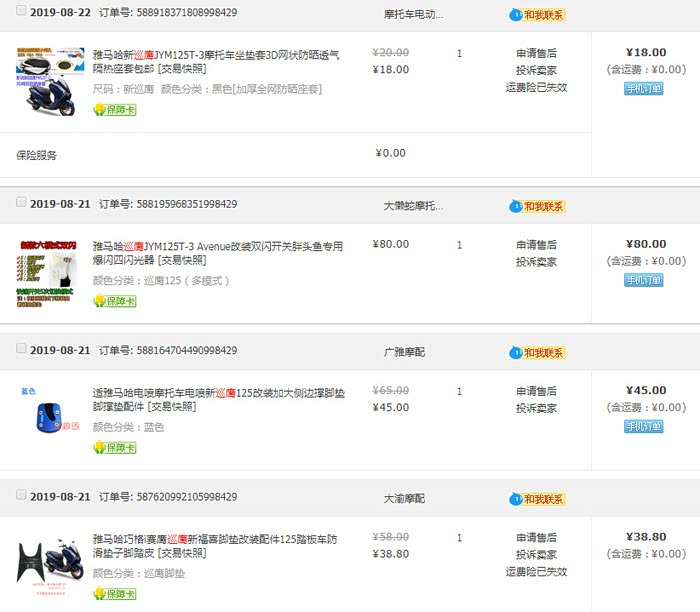Open the 改装双闪开关 product title link
Image resolution: width=700 pixels, height=612 pixels.
pos(218,253)
